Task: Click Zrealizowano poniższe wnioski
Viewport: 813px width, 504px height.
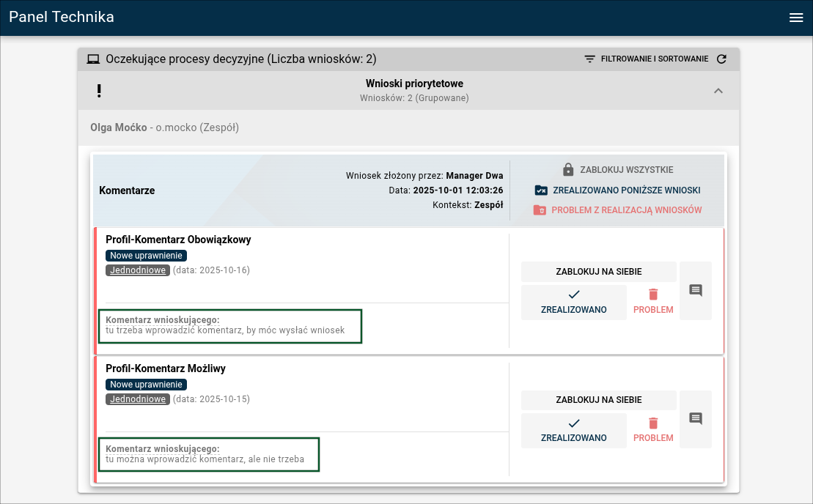Action: point(617,190)
